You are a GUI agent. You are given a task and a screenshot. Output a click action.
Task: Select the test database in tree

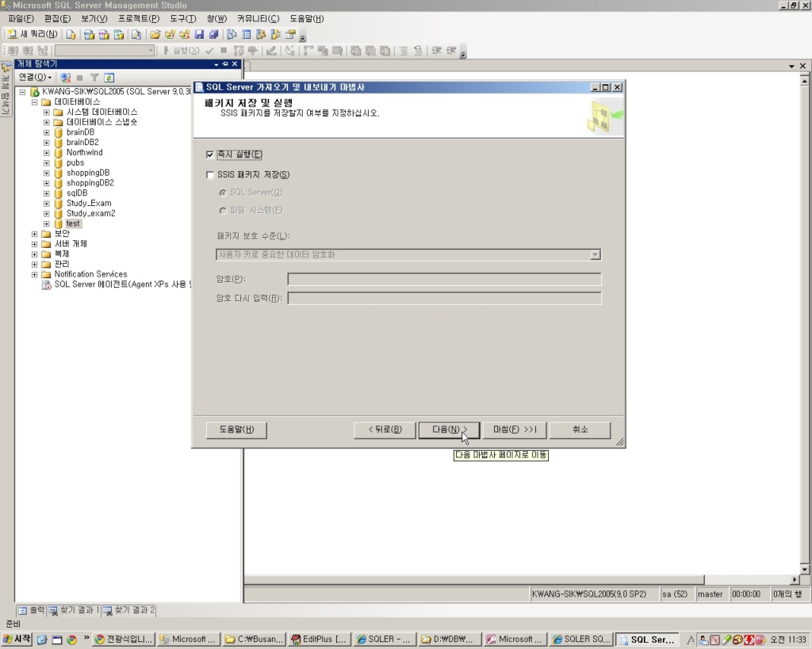pos(73,223)
